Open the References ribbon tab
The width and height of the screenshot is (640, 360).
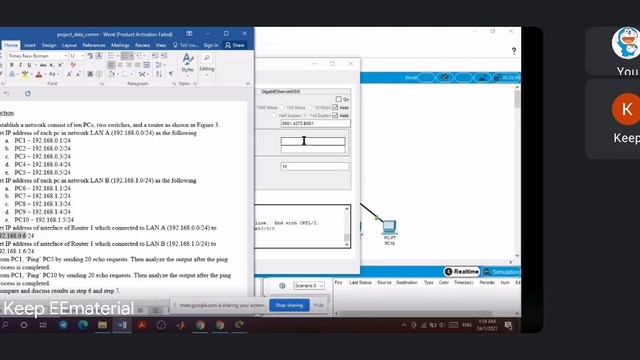[94, 45]
